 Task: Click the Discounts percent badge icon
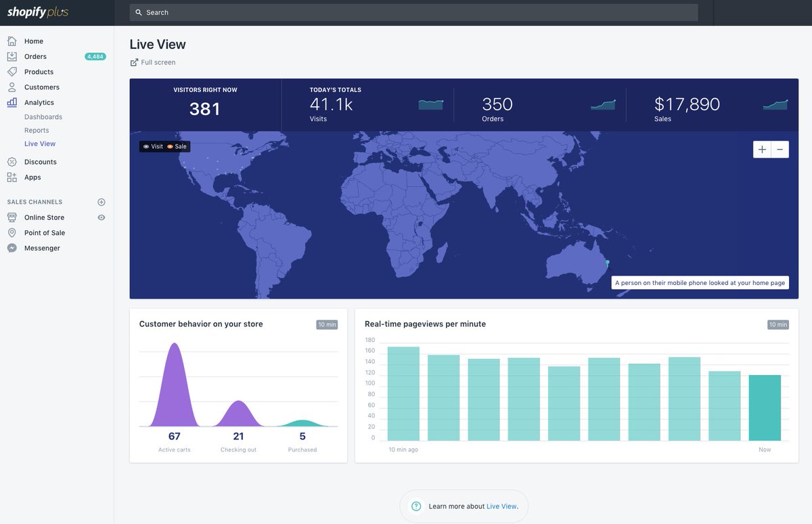point(12,162)
